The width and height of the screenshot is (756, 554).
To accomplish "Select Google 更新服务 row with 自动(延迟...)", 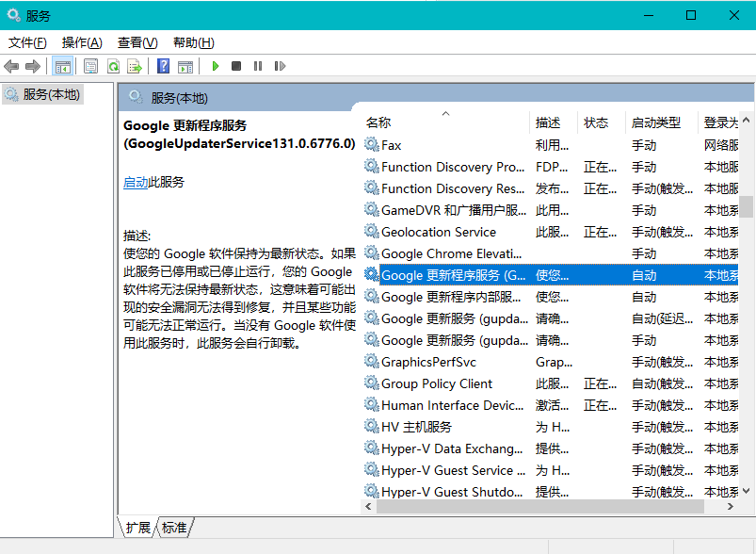I will click(551, 318).
